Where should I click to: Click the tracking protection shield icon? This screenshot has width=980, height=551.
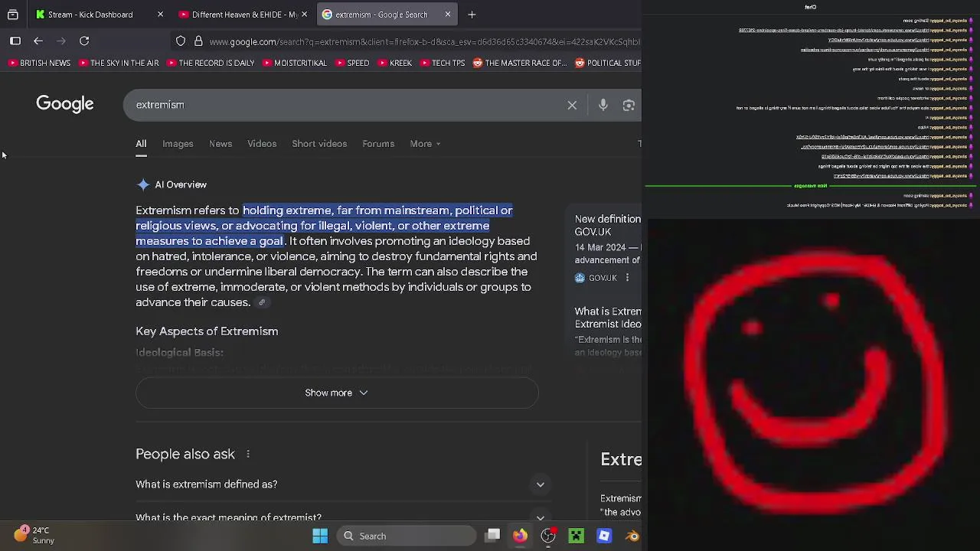[x=181, y=41]
